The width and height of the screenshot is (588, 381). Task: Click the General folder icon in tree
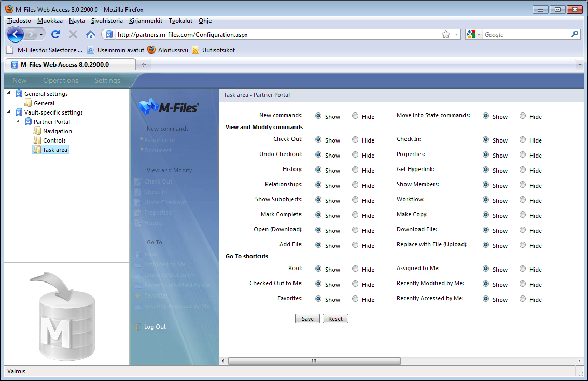pos(28,102)
